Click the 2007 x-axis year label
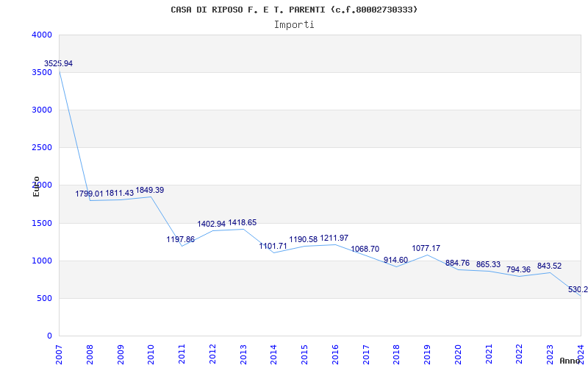 point(60,354)
